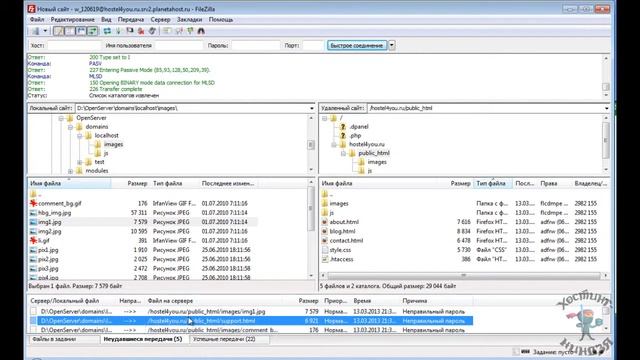Toggle transfer queue display button
The image size is (640, 360).
[93, 31]
